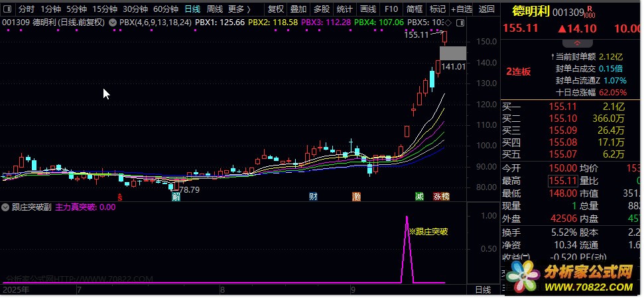The height and width of the screenshot is (298, 644).
Task: Click the red $ marker under candles
Action: tap(120, 197)
